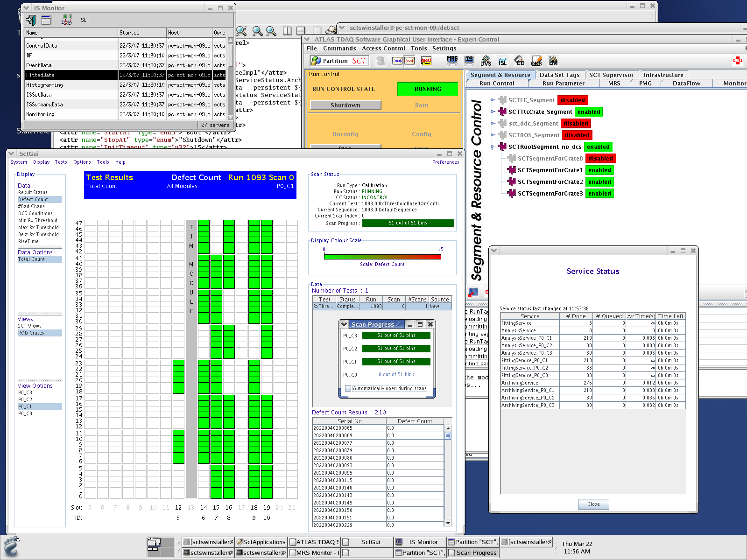Image resolution: width=747 pixels, height=560 pixels.
Task: Click the red HELP icon
Action: click(738, 61)
